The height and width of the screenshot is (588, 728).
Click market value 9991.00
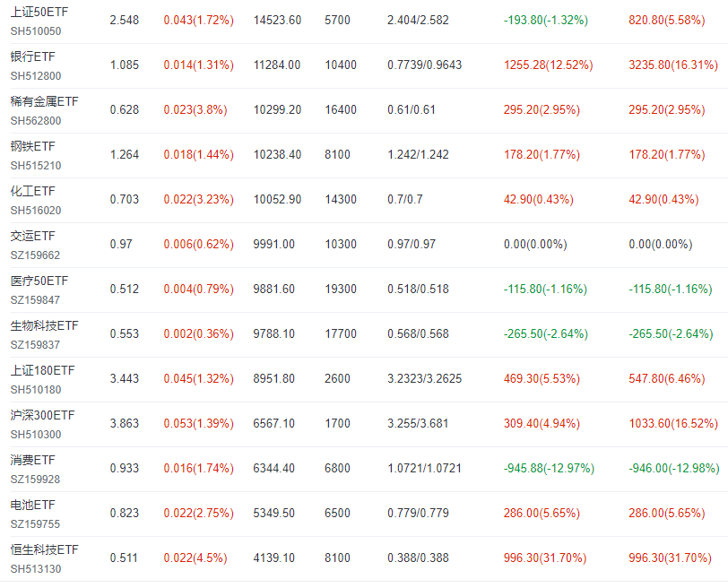pyautogui.click(x=274, y=244)
